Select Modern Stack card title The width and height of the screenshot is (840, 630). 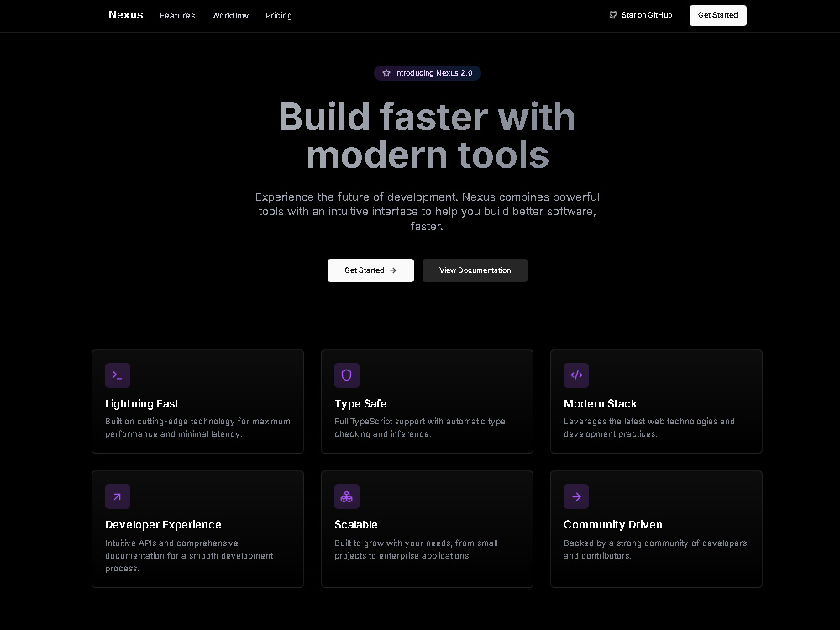pyautogui.click(x=600, y=404)
